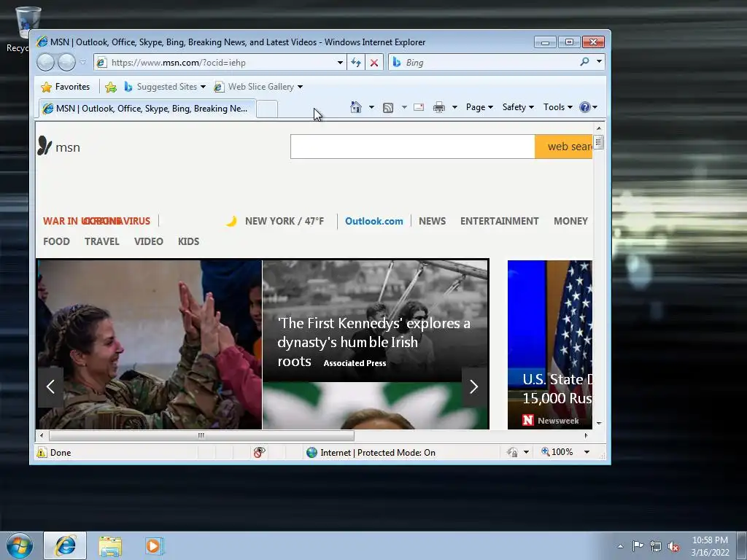The height and width of the screenshot is (560, 747).
Task: Click Internet Explorer taskbar icon
Action: click(x=65, y=545)
